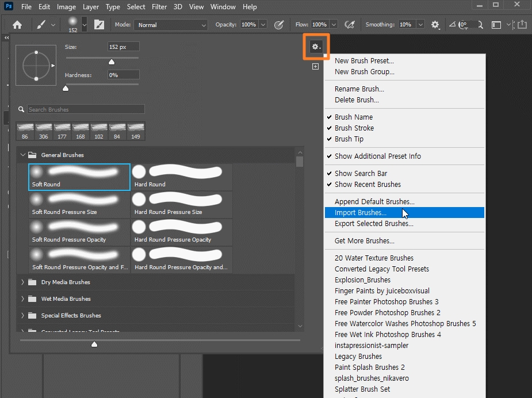Click the Home icon in options bar

coord(17,25)
